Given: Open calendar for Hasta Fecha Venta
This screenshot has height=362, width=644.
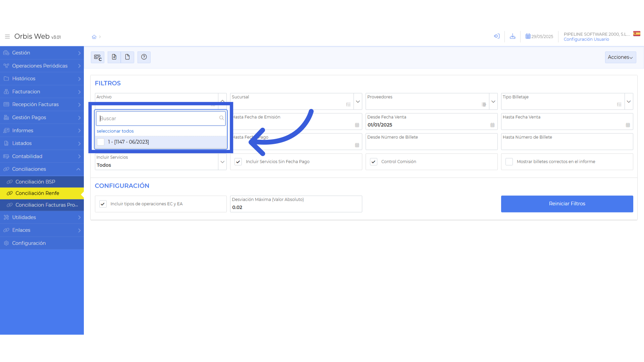Looking at the screenshot, I should (x=628, y=125).
